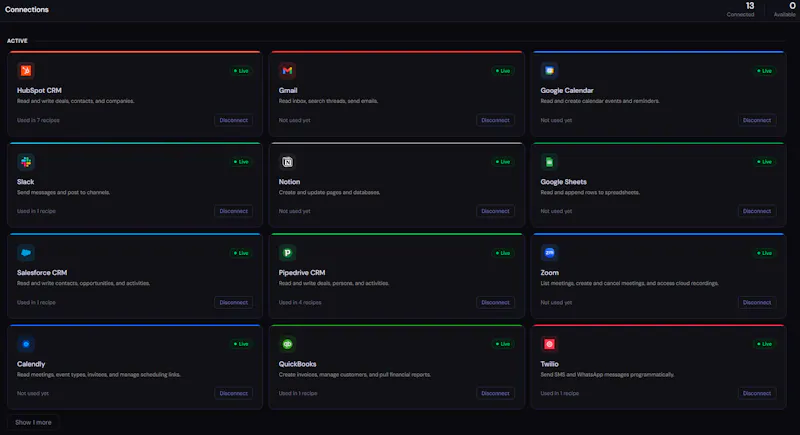Disconnect the Salesforce CRM connection
Screen dimensions: 800x435
(234, 302)
